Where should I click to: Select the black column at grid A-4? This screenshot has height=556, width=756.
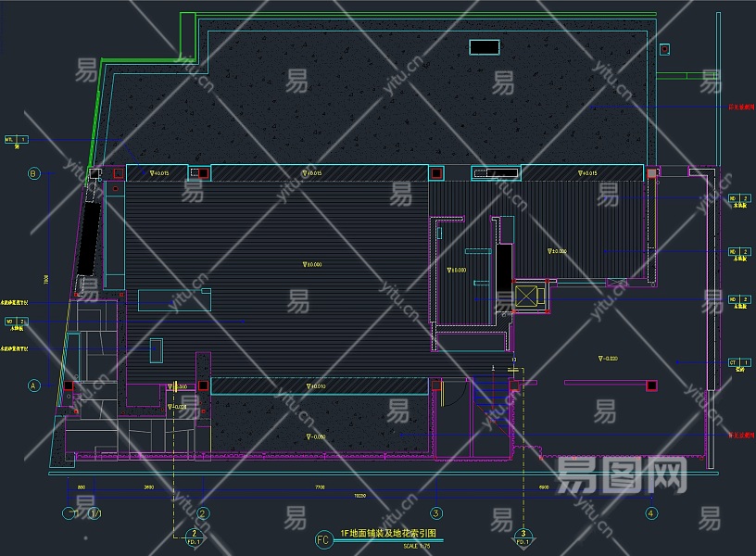(x=651, y=385)
